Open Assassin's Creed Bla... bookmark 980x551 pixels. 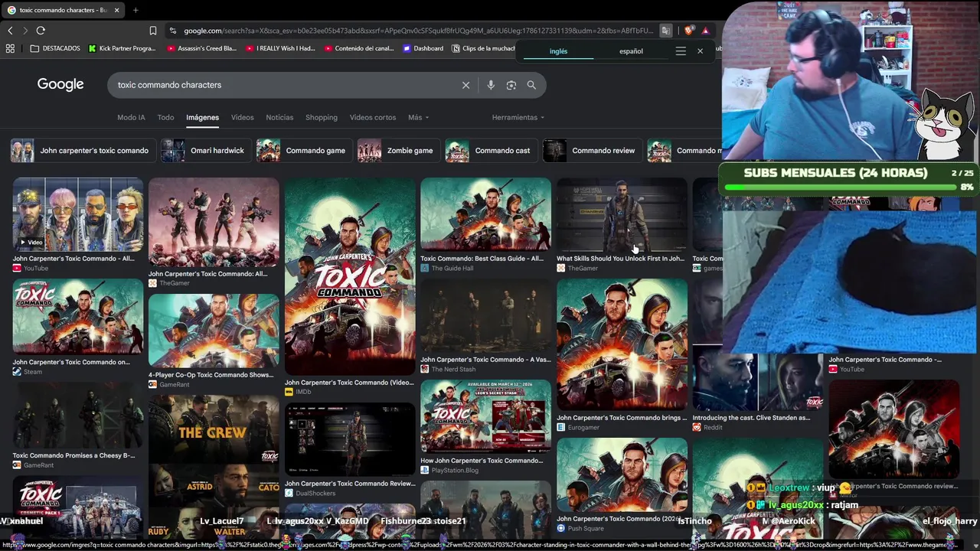tap(202, 48)
